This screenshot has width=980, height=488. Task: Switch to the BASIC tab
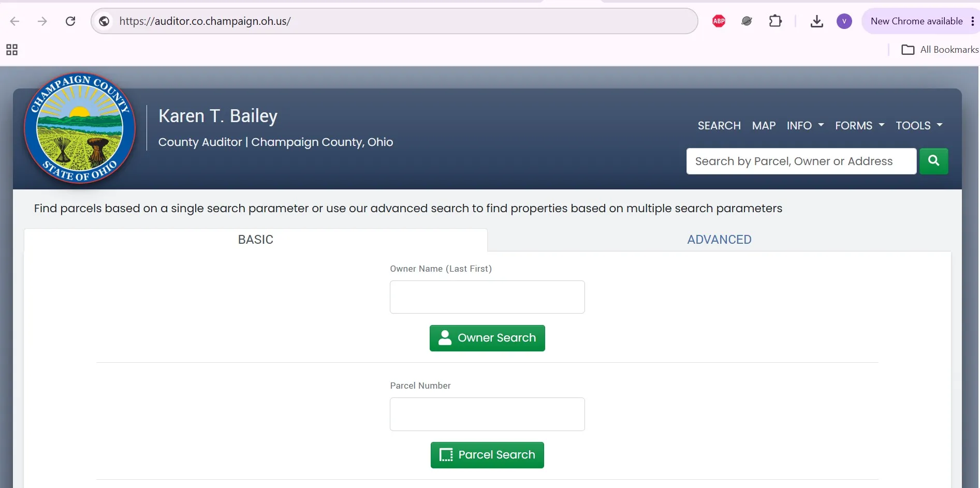(x=256, y=240)
